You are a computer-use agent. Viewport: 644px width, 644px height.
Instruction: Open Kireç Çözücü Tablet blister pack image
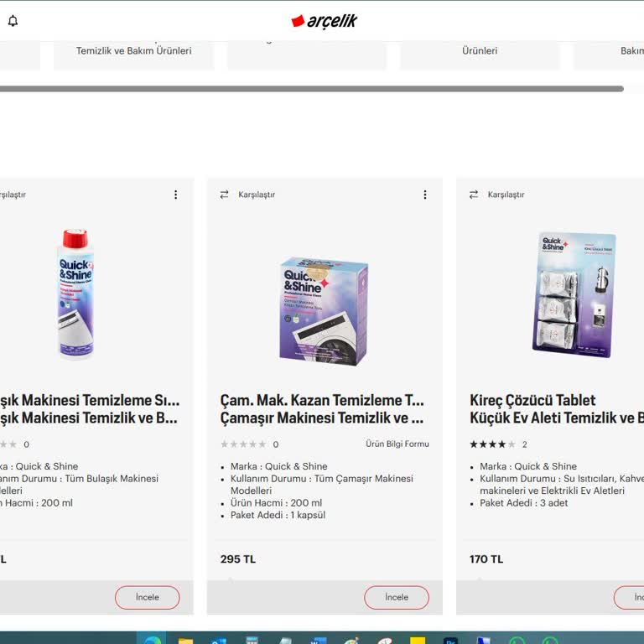[574, 295]
